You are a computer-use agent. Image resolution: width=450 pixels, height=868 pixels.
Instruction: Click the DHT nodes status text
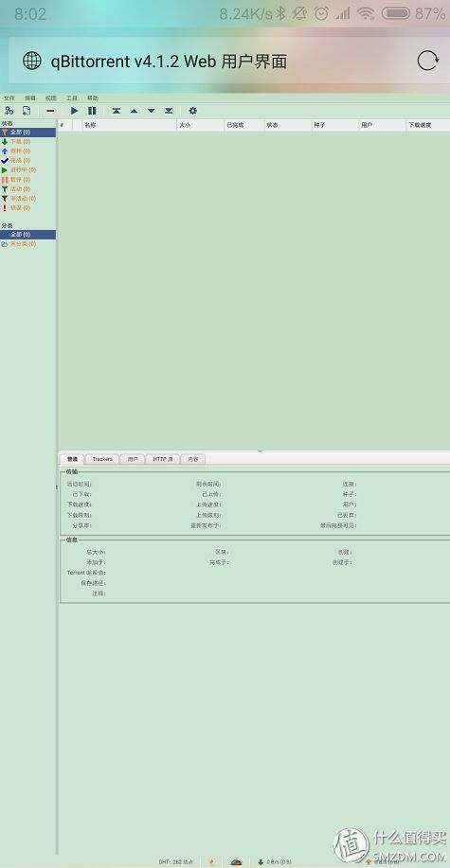[x=175, y=862]
